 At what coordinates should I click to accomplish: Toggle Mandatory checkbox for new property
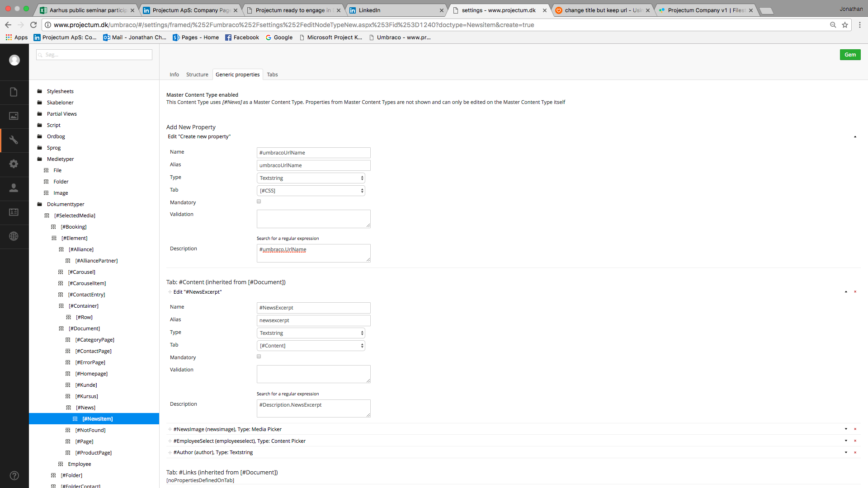pyautogui.click(x=259, y=202)
